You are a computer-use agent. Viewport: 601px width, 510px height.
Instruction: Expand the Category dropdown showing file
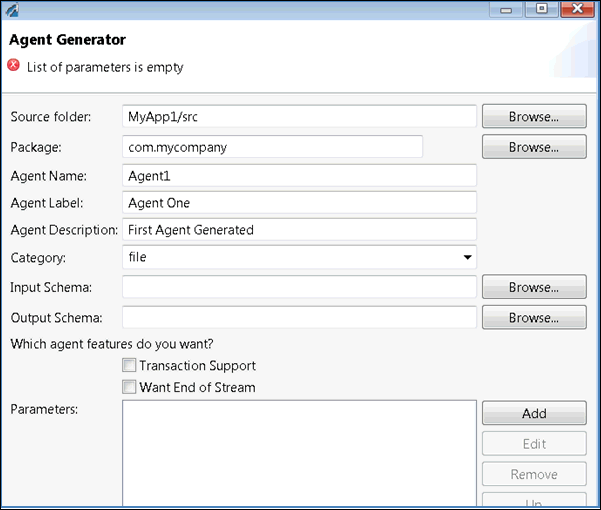(466, 258)
